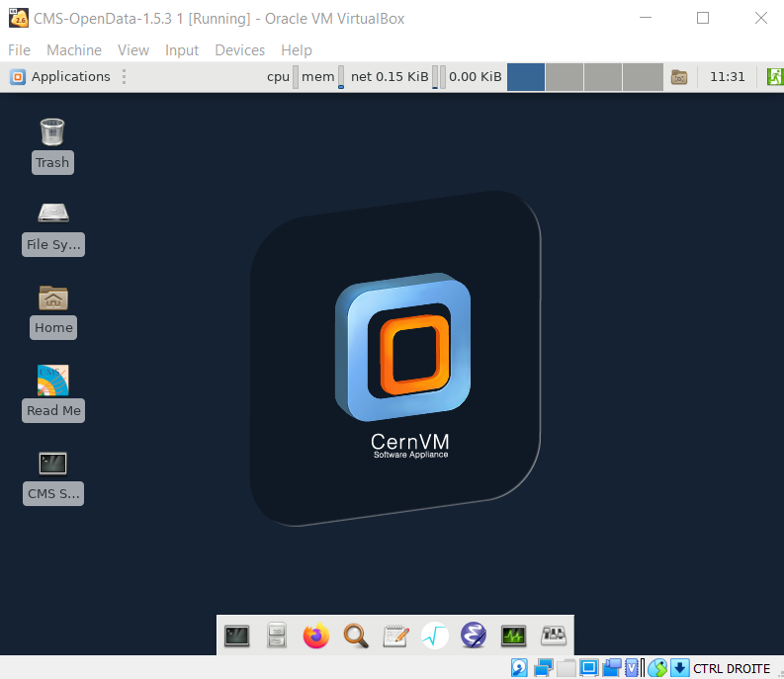Open the settings mixer icon in dock

click(x=553, y=636)
